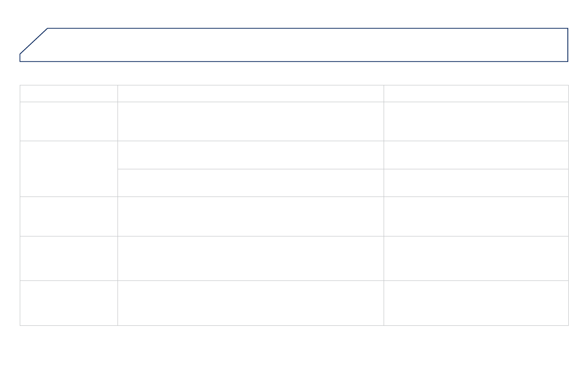Select right cell in second-to-last table row
The image size is (588, 392).
click(x=476, y=259)
